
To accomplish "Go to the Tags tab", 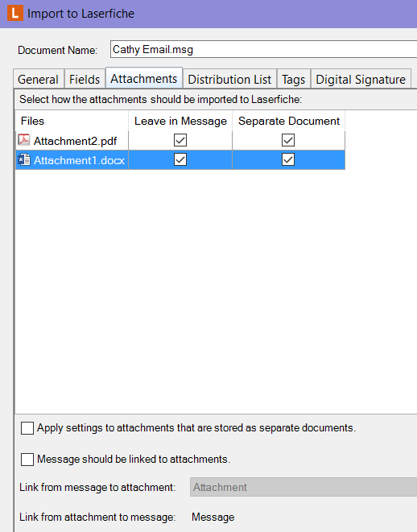I will pyautogui.click(x=294, y=80).
